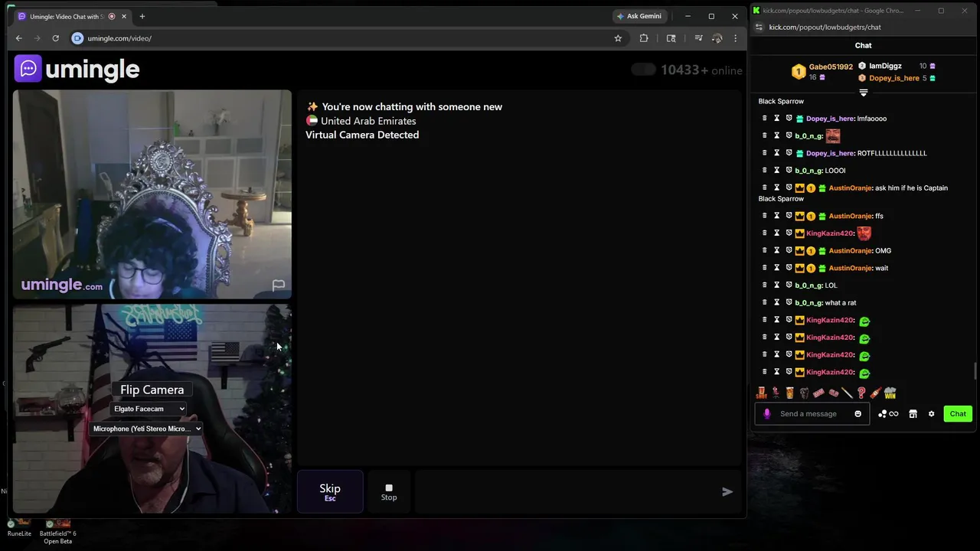The height and width of the screenshot is (551, 980).
Task: Click the 'United Arab Emirates' country text
Action: click(368, 121)
